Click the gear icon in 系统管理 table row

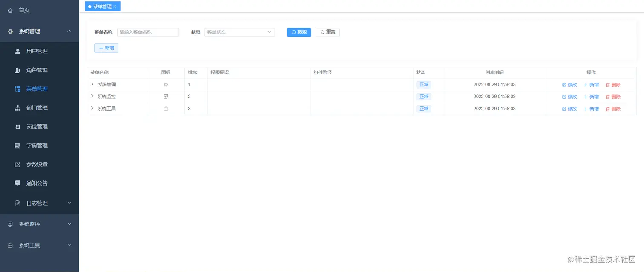coord(166,85)
